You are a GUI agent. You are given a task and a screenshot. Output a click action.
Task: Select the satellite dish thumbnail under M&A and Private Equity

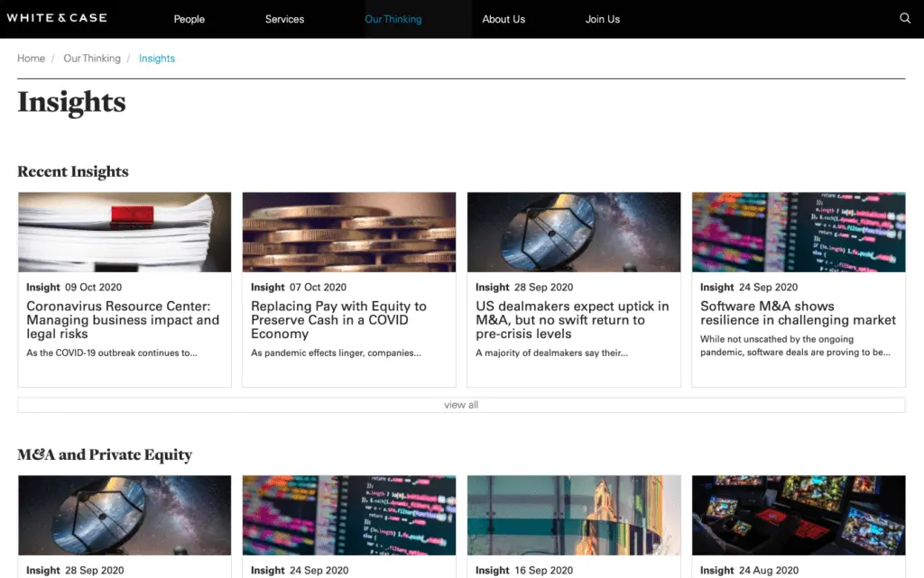tap(125, 515)
